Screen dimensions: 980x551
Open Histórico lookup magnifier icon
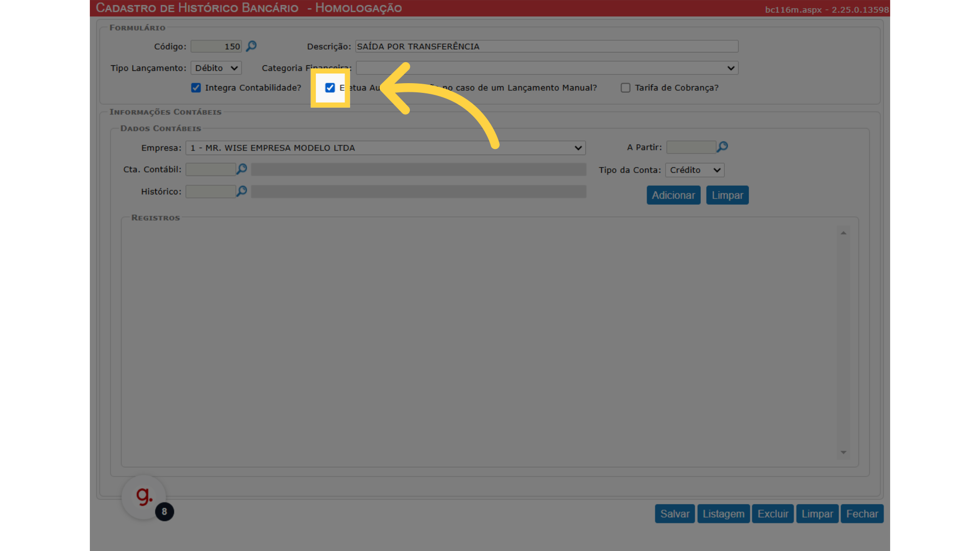[x=241, y=191]
